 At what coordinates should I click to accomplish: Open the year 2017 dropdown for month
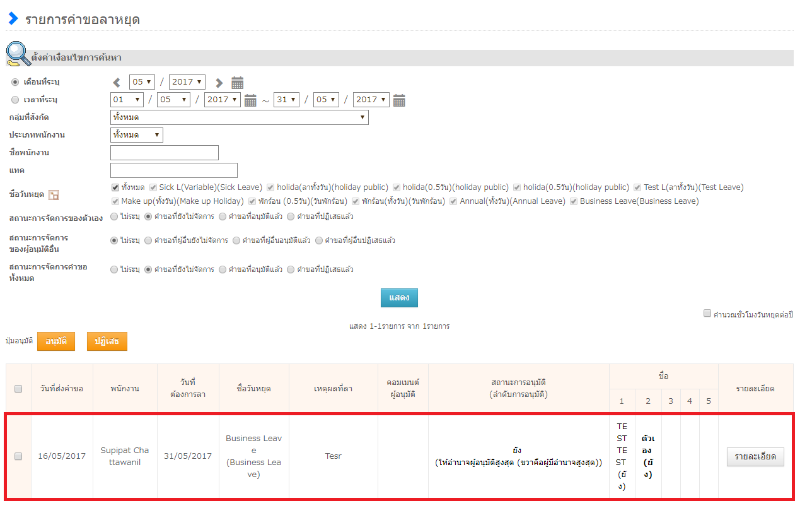click(x=187, y=82)
